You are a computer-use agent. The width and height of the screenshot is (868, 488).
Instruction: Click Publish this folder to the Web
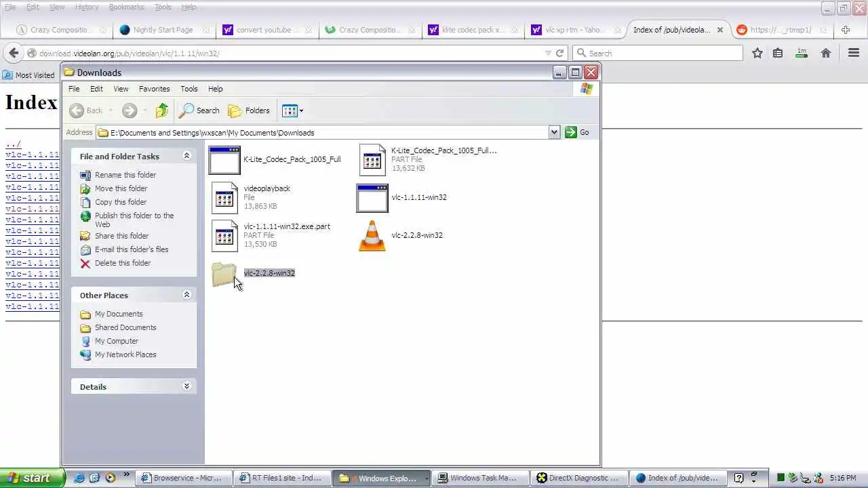[x=134, y=220]
